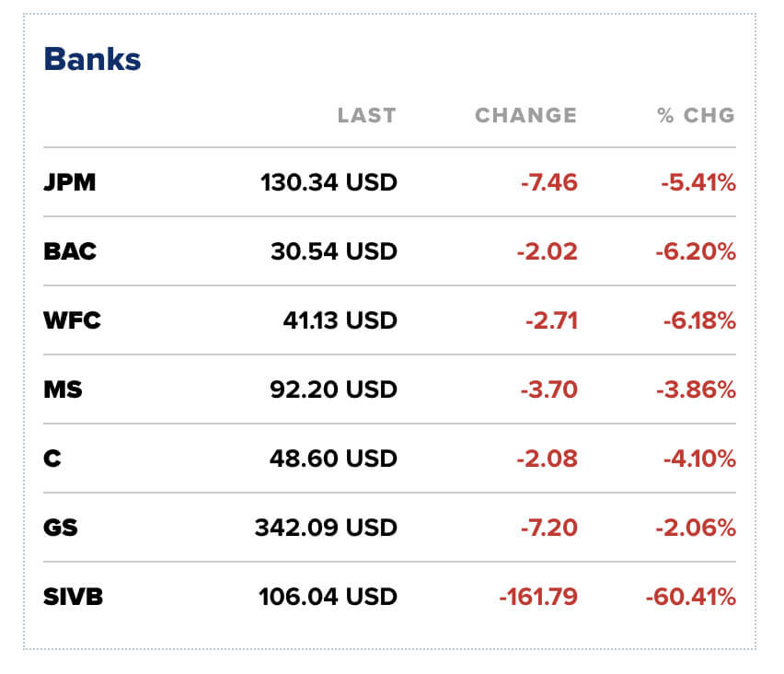Click WFC change value -2.71

coord(551,320)
